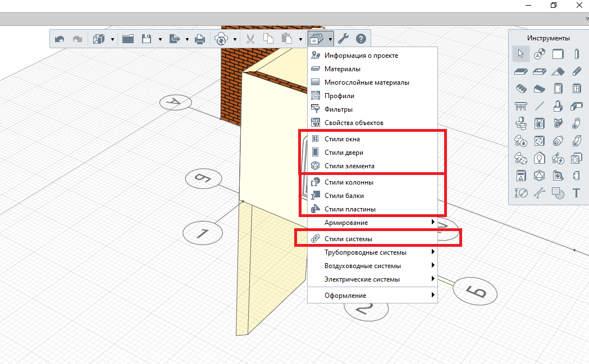Open a project with the folder icon
This screenshot has width=589, height=364.
click(x=128, y=39)
